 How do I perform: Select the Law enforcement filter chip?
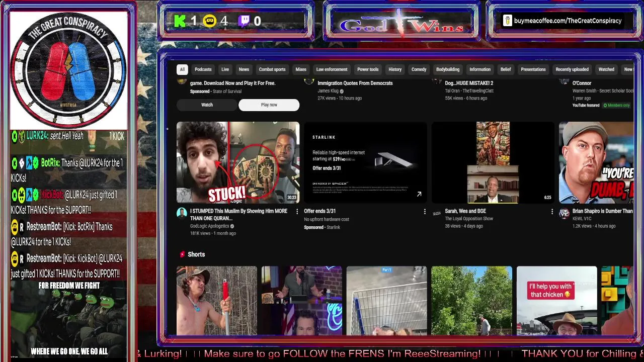tap(332, 69)
